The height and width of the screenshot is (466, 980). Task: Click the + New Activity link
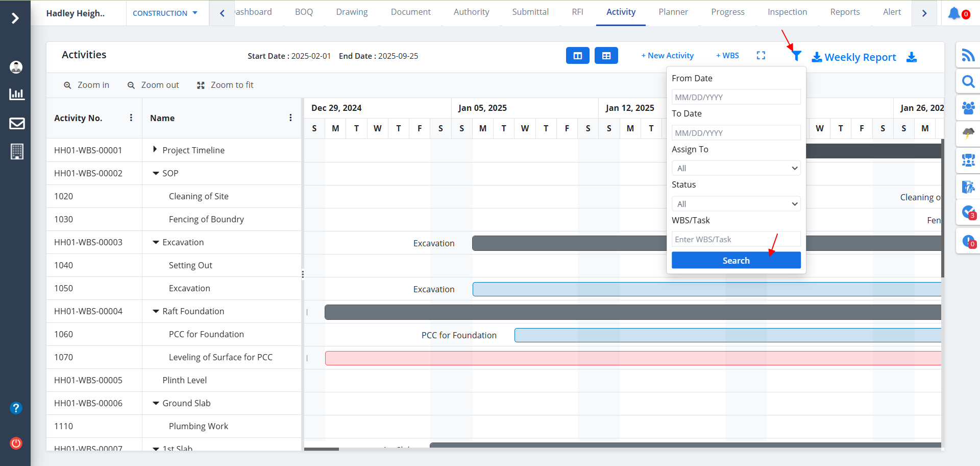[x=667, y=56]
